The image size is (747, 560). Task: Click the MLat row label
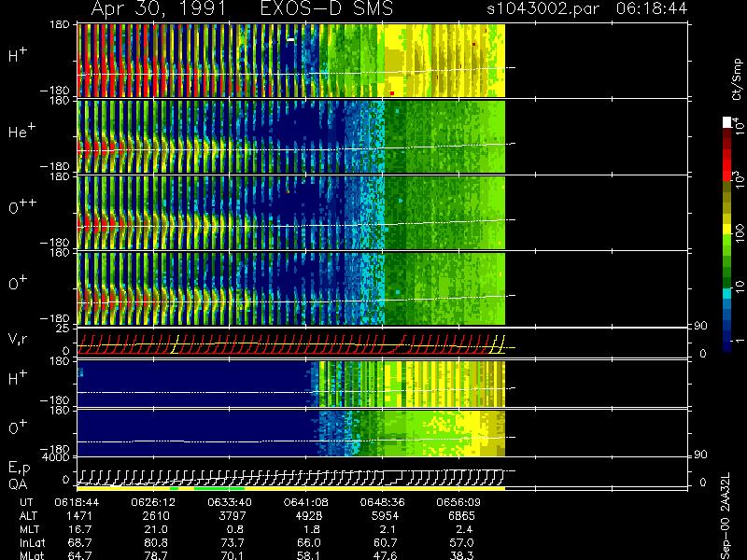[32, 555]
